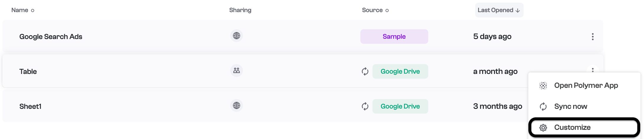The height and width of the screenshot is (139, 644).
Task: Click the sync icon beside Table's Google Drive
Action: (365, 72)
